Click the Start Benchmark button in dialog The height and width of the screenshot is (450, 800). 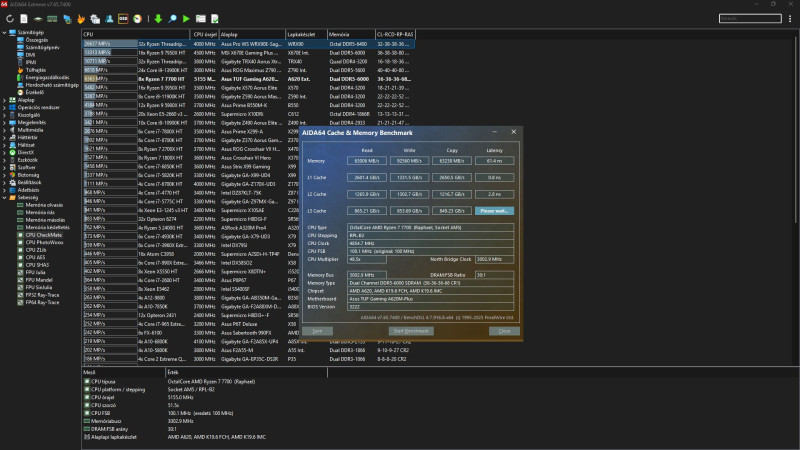(x=411, y=331)
